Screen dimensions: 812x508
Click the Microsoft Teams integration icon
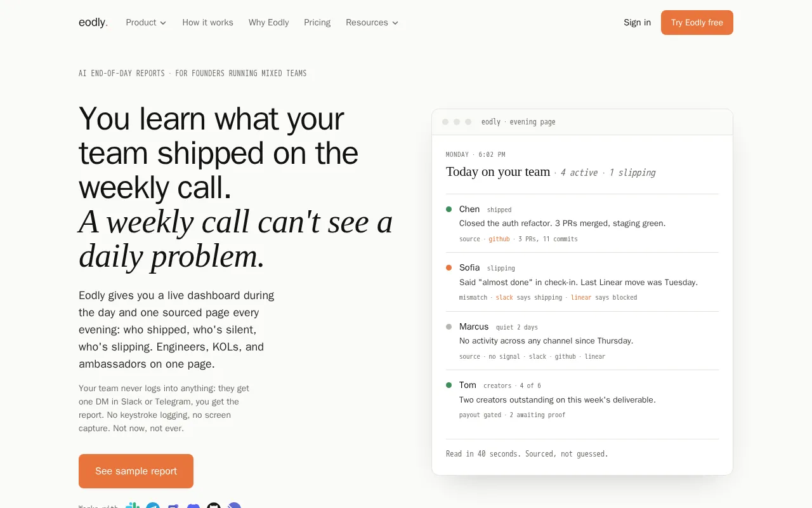pos(173,505)
